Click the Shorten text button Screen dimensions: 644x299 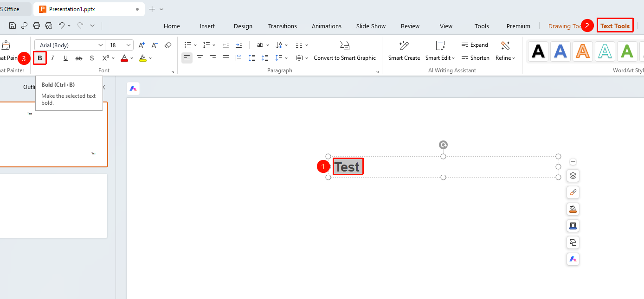[475, 58]
